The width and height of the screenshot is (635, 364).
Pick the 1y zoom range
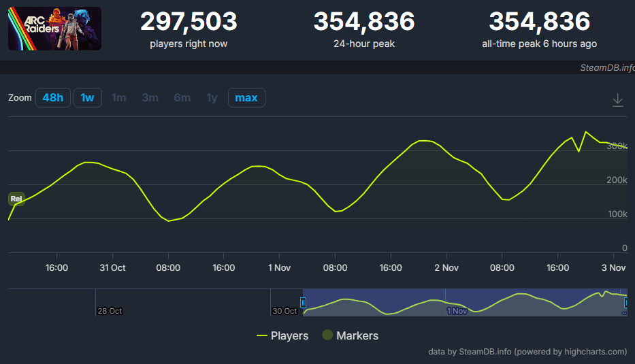coord(212,97)
